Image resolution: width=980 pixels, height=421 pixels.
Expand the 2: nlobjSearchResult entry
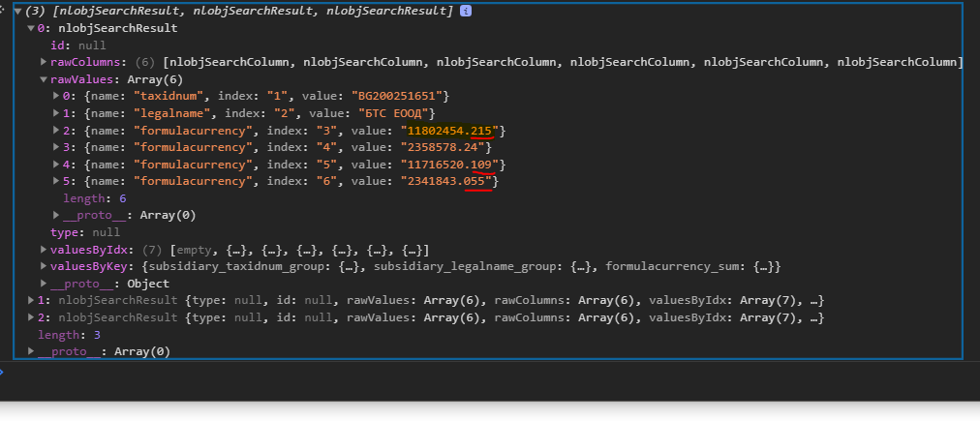click(31, 317)
